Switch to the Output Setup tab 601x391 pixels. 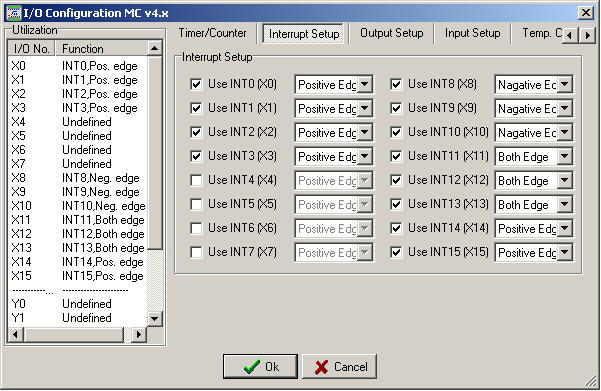coord(392,33)
